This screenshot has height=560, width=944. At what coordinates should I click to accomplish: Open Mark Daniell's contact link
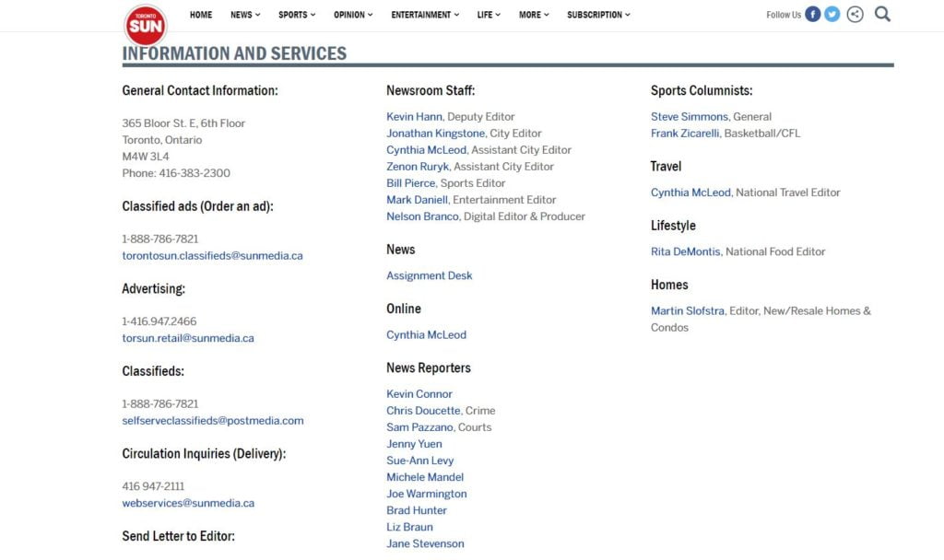click(x=417, y=200)
